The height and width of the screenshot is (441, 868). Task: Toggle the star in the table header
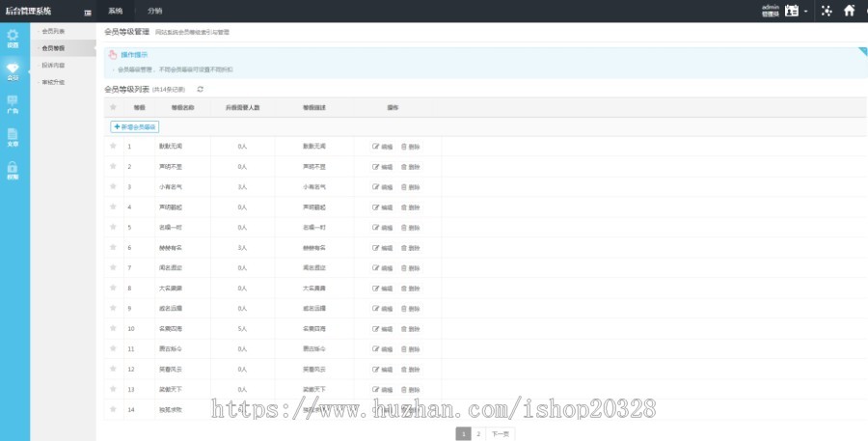[113, 107]
